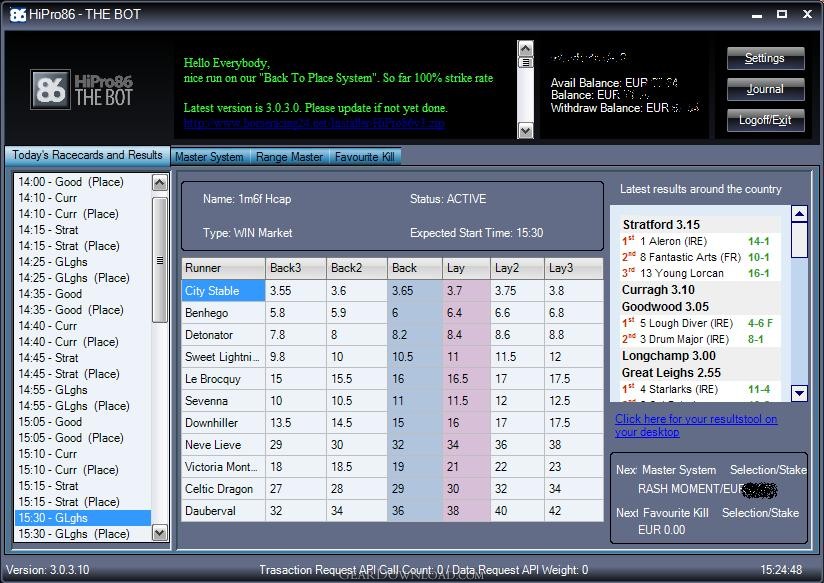Select race 14:45 - Strat (Place)

point(69,374)
